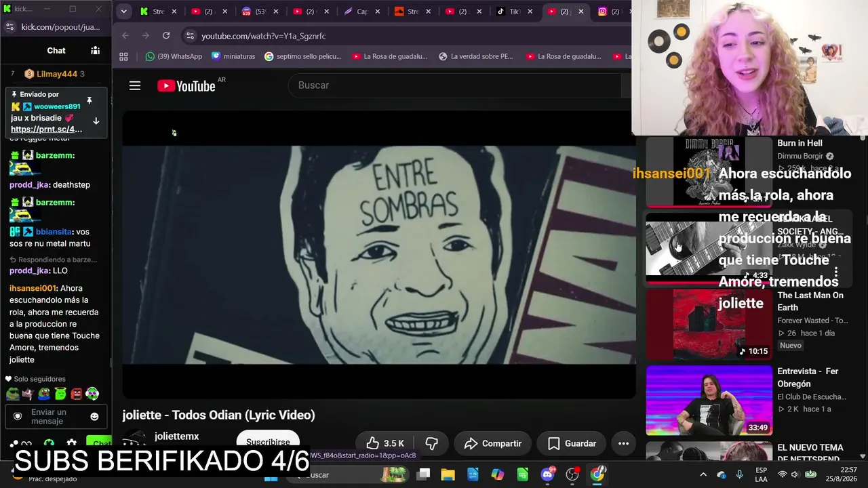
Task: Open the miniaturas bookmark
Action: [x=233, y=56]
